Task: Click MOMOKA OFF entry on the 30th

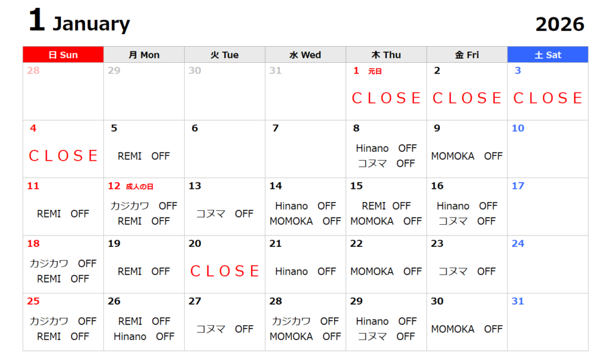Action: [467, 329]
